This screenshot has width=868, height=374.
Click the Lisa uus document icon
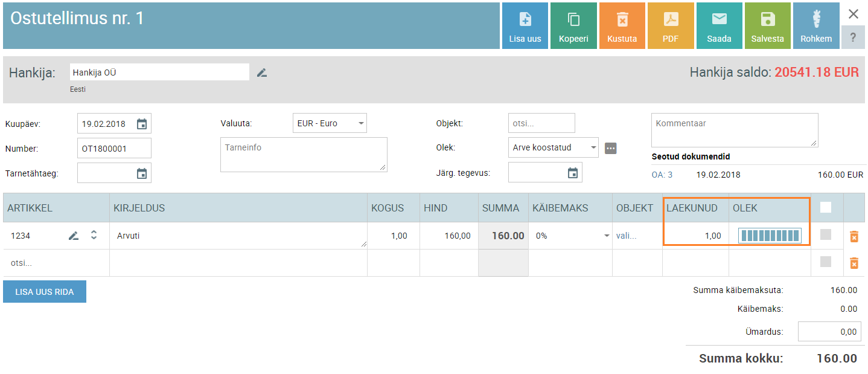(x=525, y=20)
